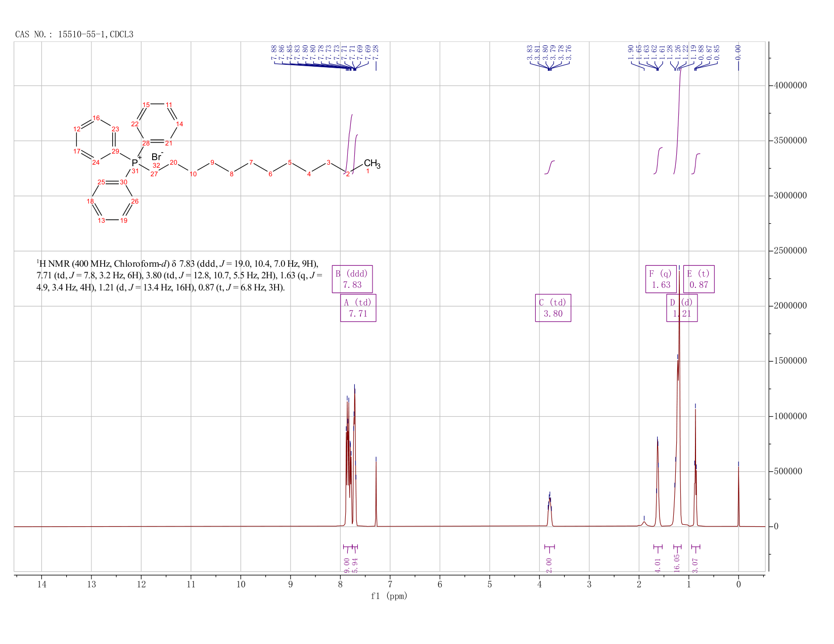Viewport: 834px width, 644px height.
Task: Click the 7.28 chloroform peak label
Action: (376, 52)
